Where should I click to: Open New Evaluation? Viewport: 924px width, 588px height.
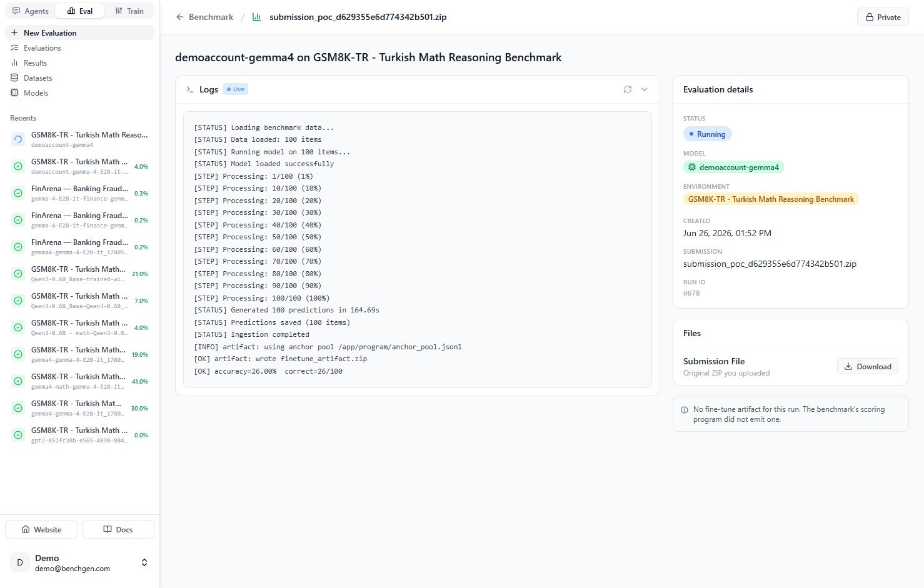(x=79, y=32)
